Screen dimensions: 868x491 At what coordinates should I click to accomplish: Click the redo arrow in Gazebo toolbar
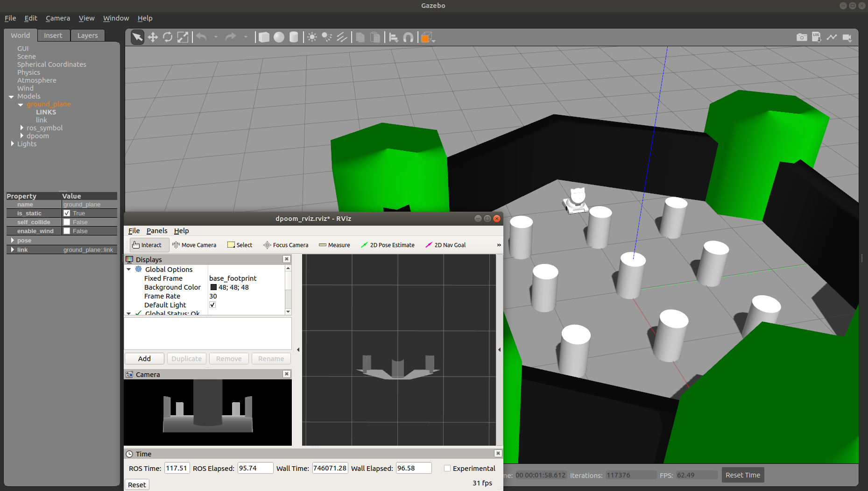coord(231,37)
